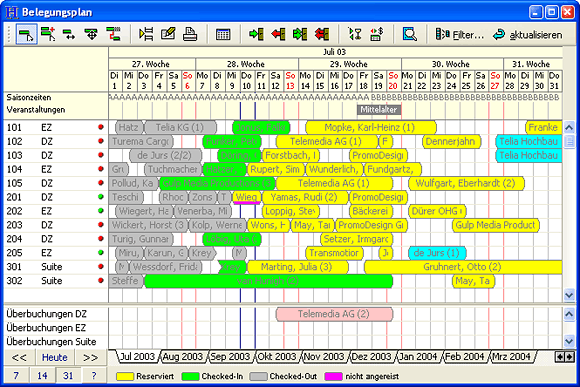580x387 pixels.
Task: Click the green Checked-In legend swatch
Action: tap(190, 376)
